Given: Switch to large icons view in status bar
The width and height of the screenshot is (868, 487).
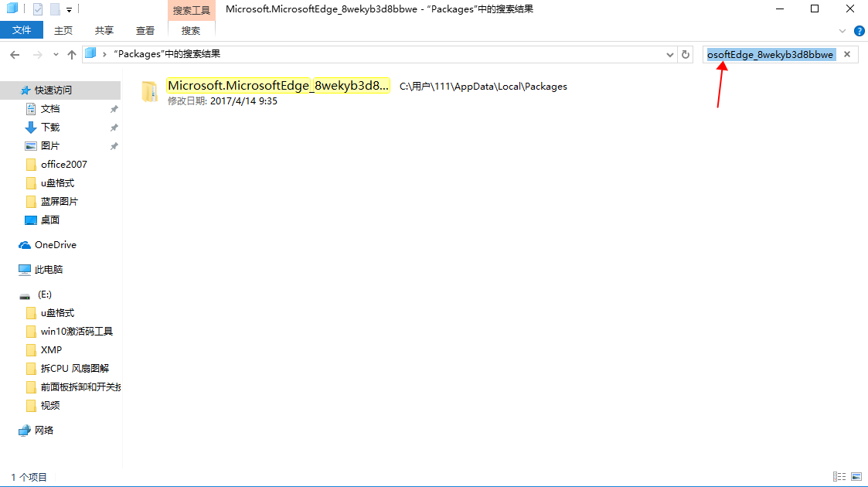Looking at the screenshot, I should click(856, 476).
